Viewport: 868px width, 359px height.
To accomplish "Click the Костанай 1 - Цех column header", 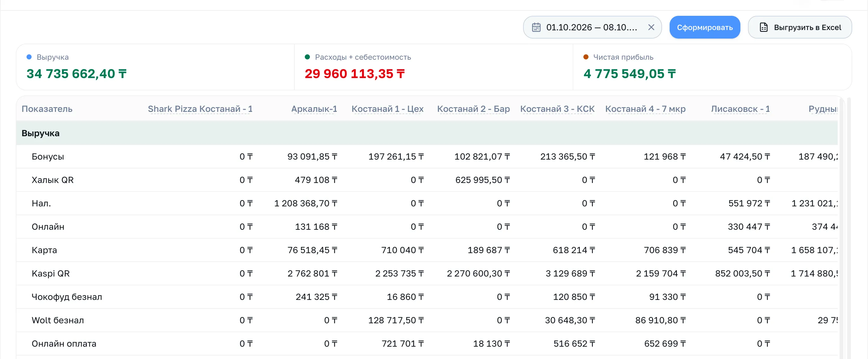I will point(388,109).
